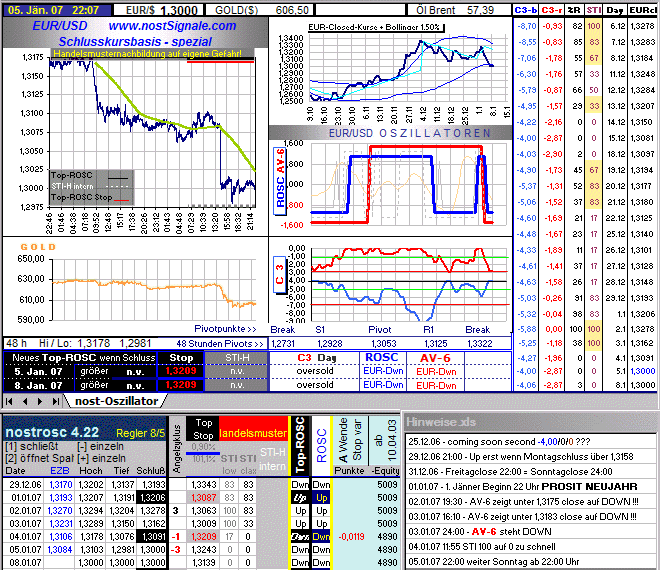660x570 pixels.
Task: Click the Day column header
Action: pos(615,11)
